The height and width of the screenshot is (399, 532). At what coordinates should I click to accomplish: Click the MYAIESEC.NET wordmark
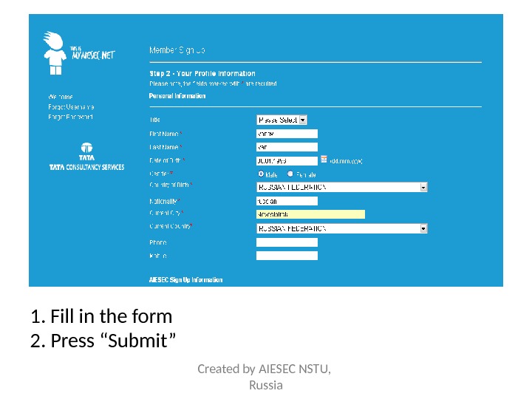click(92, 55)
